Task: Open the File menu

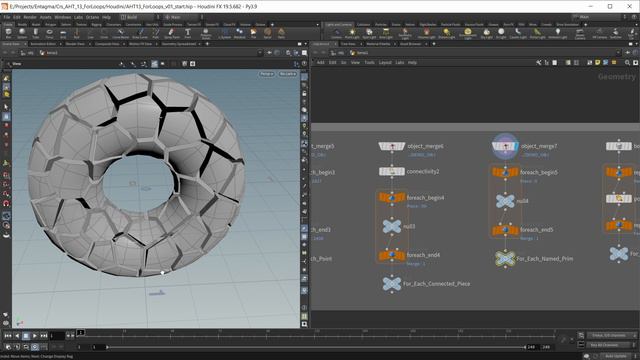Action: [7, 17]
